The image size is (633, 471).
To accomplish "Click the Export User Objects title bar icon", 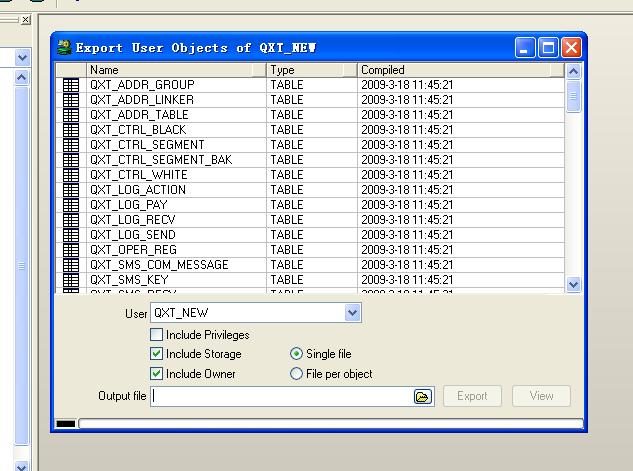I will 65,47.
